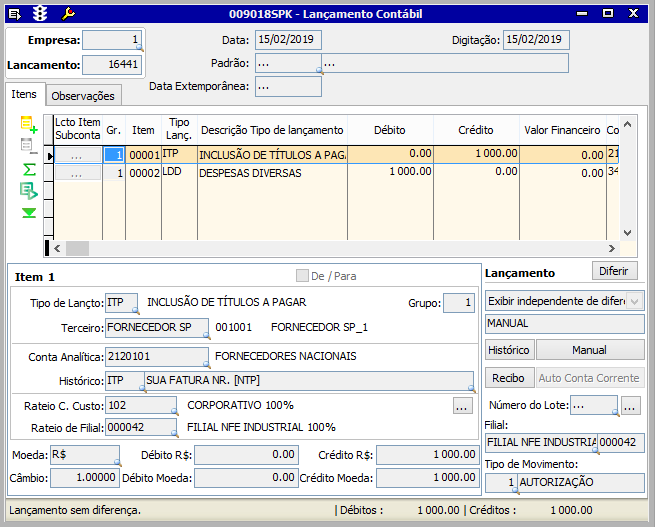Open Moeda R$ lookup magnifier
Screen dimensions: 655x527
coord(117,462)
